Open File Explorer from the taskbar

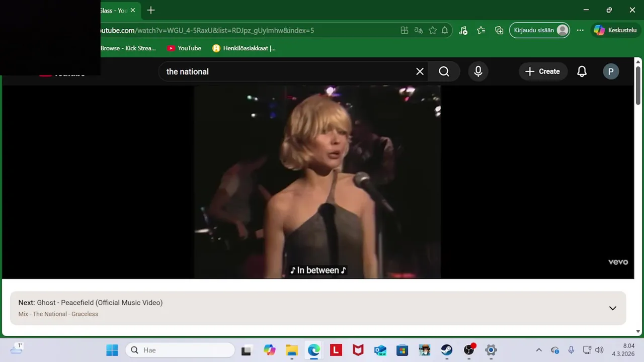pos(292,350)
